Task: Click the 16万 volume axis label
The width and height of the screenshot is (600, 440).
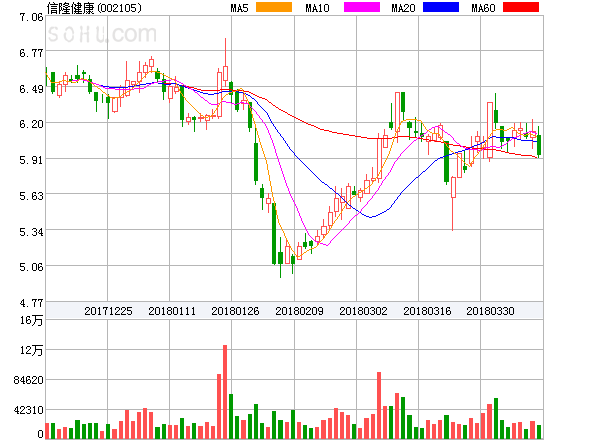Action: coord(31,320)
